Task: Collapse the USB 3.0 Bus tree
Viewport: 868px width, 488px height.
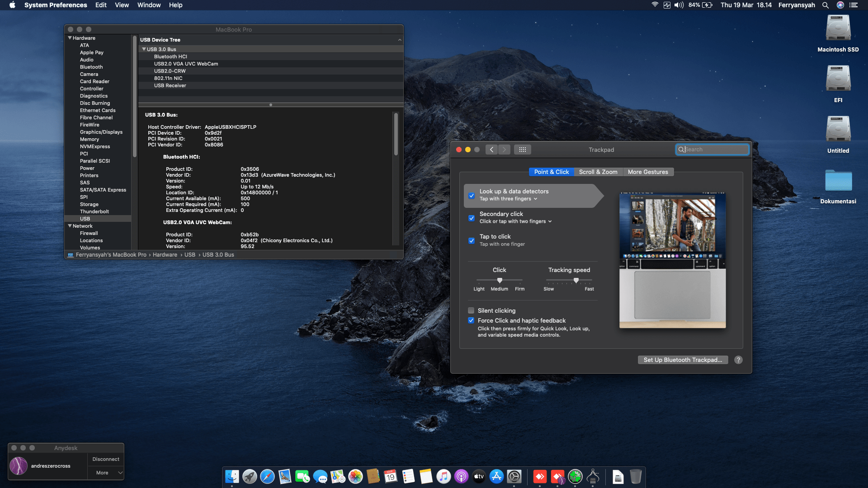Action: click(144, 49)
